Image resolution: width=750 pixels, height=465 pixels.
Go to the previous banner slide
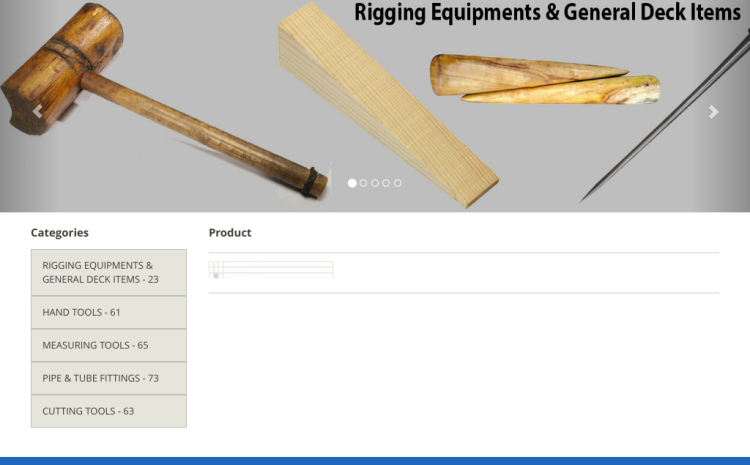(x=37, y=112)
